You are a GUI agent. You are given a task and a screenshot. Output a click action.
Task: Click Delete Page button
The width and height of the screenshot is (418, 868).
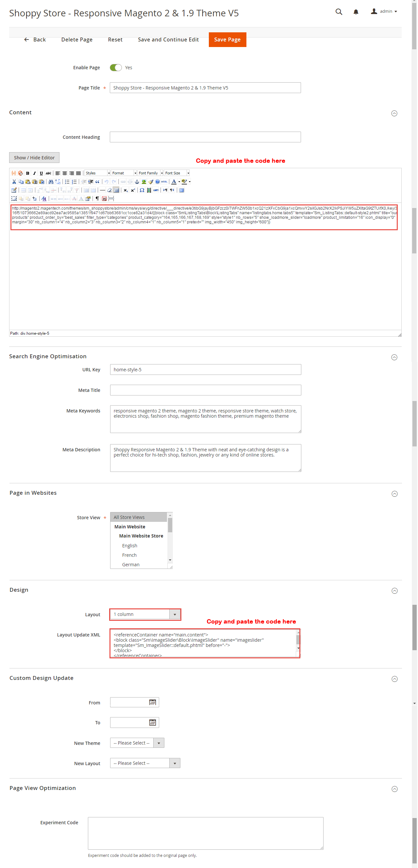pos(77,40)
